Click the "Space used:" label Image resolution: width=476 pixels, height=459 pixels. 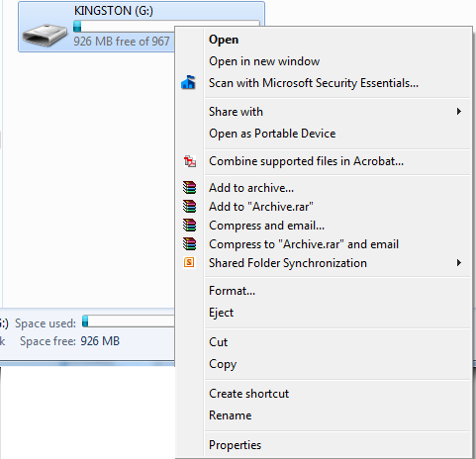[x=46, y=323]
